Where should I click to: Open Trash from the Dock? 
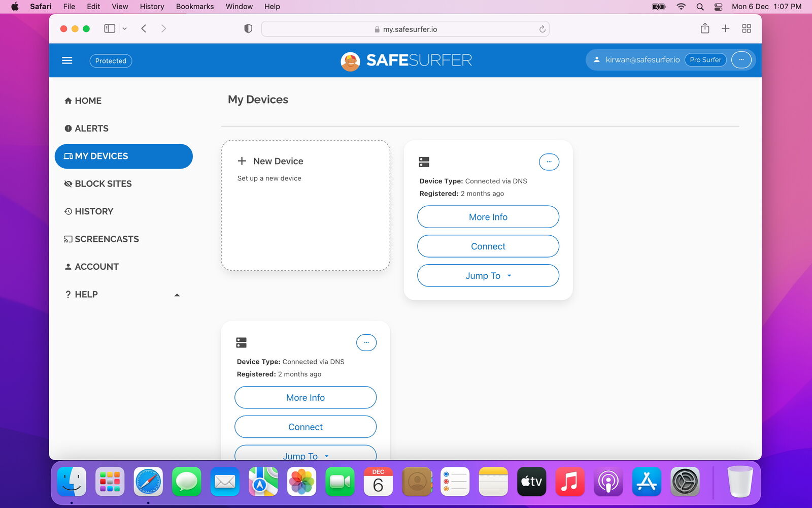click(740, 481)
